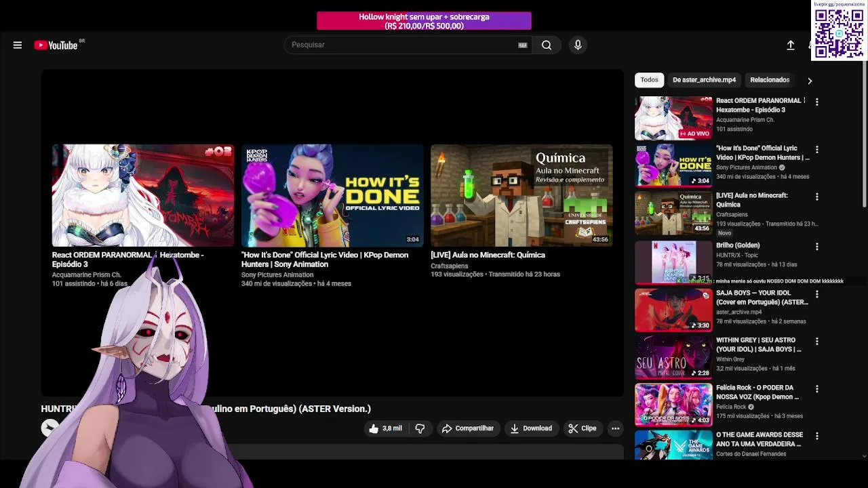Open sidebar title 'Brilho (Golden)'
Viewport: 868px width, 488px height.
(x=738, y=245)
